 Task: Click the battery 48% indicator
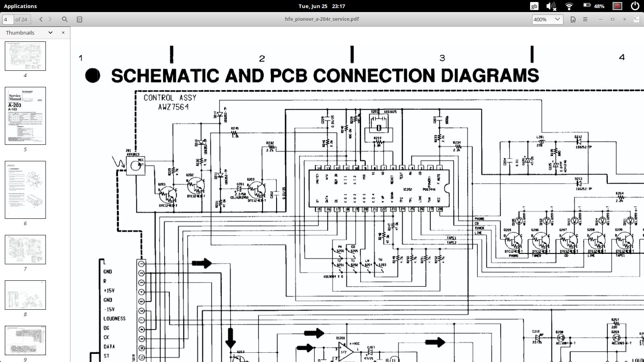[x=594, y=6]
